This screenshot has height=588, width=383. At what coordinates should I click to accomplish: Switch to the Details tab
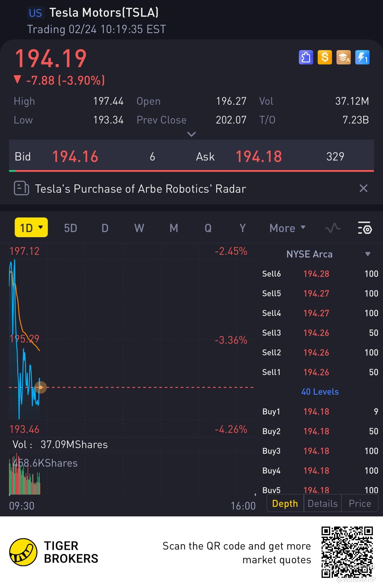[x=322, y=503]
